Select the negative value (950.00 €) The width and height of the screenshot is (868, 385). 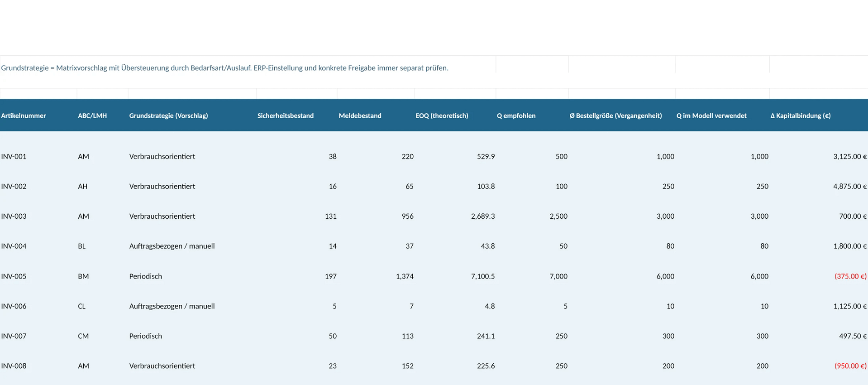click(850, 366)
